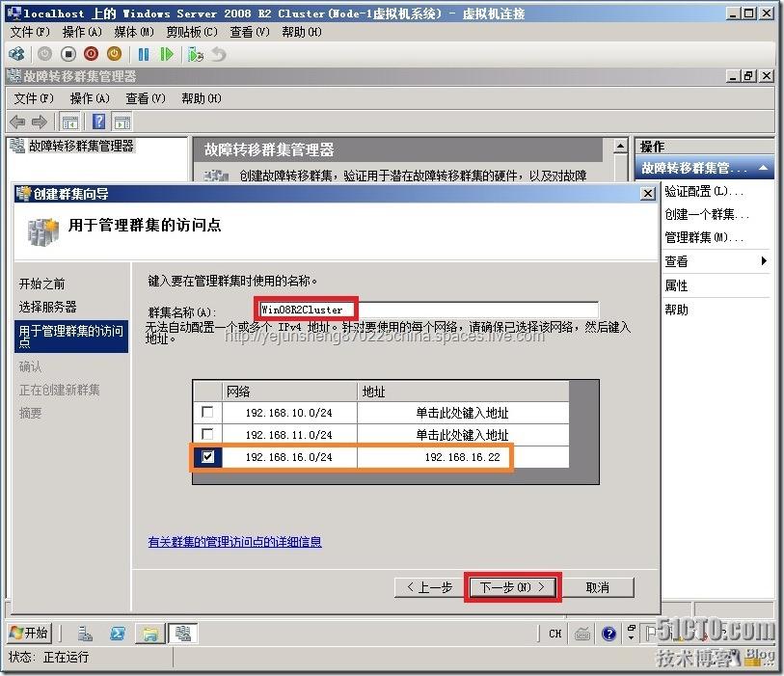The width and height of the screenshot is (784, 676).
Task: Open 文件(F) menu in cluster manager
Action: [x=34, y=98]
